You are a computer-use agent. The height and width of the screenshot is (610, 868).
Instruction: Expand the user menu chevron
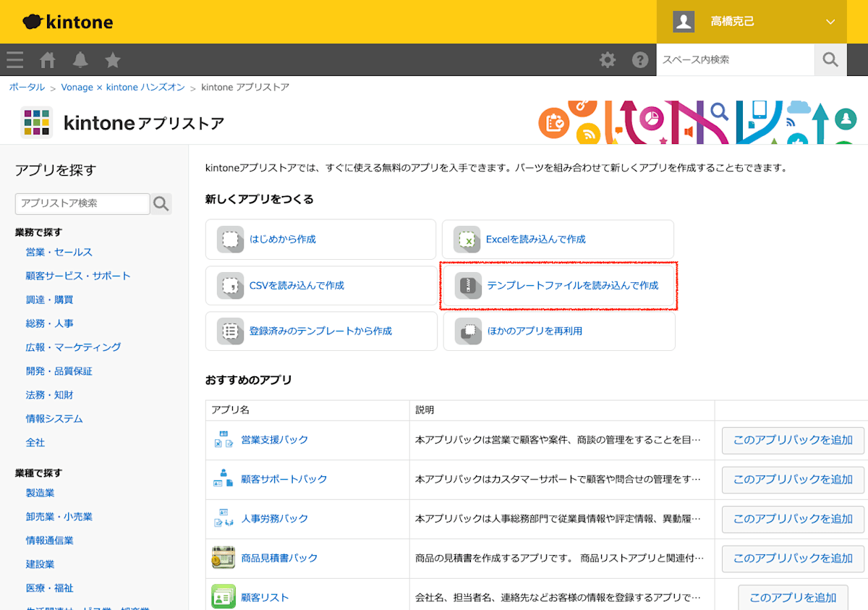pyautogui.click(x=830, y=22)
